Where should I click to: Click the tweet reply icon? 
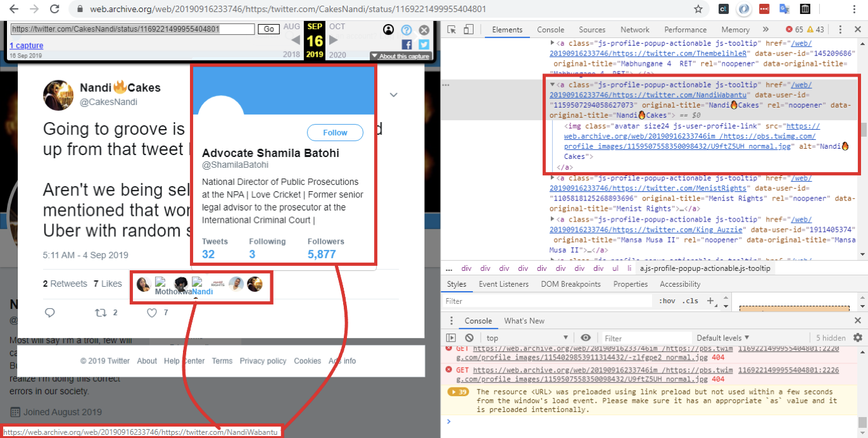pyautogui.click(x=50, y=313)
